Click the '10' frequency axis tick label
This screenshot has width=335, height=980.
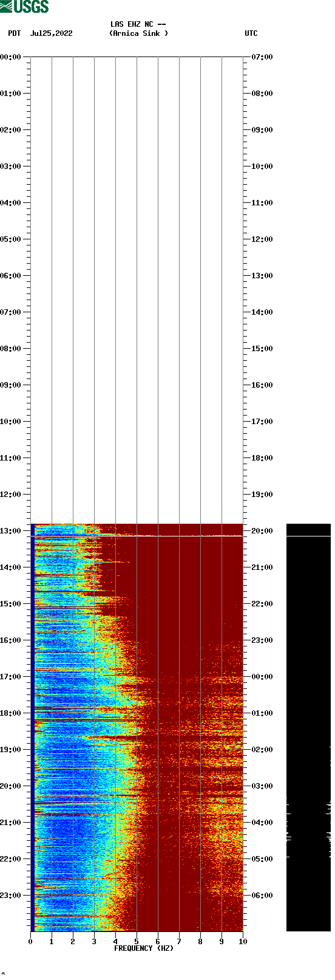click(243, 942)
